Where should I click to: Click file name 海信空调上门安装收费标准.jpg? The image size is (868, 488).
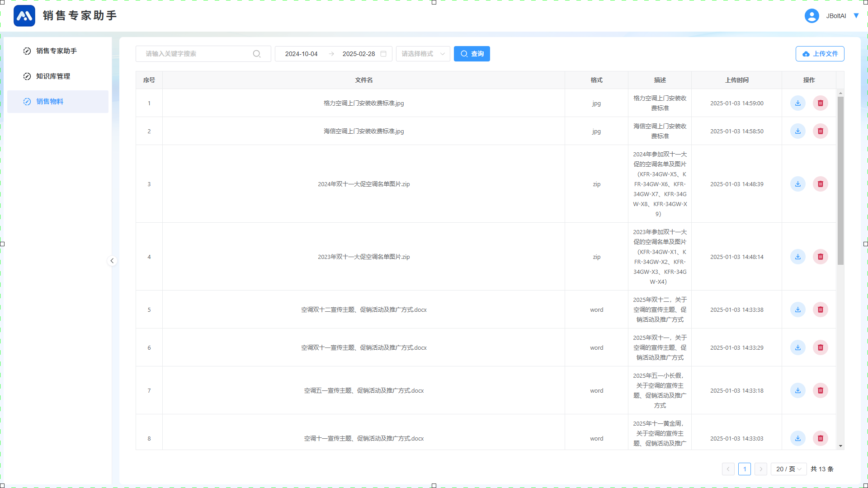[x=364, y=131]
